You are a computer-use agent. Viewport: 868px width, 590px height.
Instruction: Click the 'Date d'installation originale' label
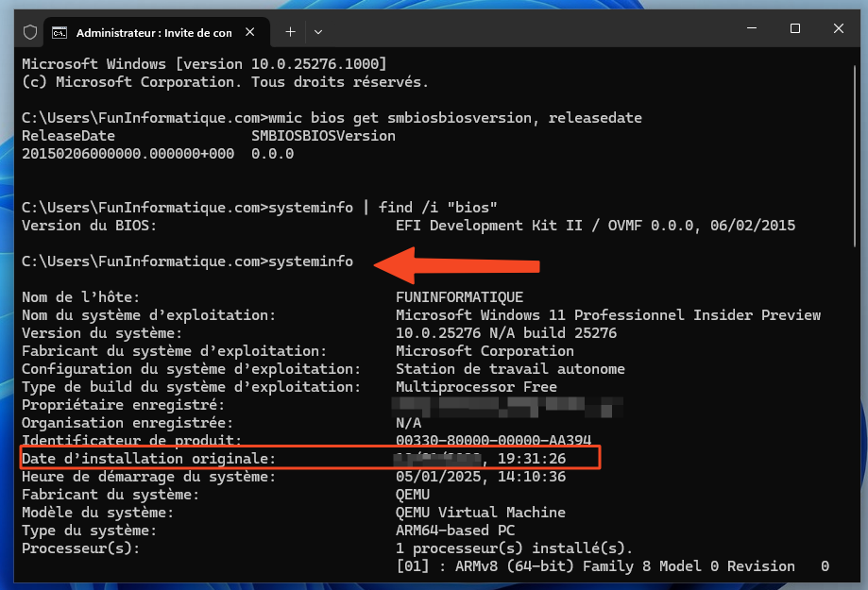point(148,459)
